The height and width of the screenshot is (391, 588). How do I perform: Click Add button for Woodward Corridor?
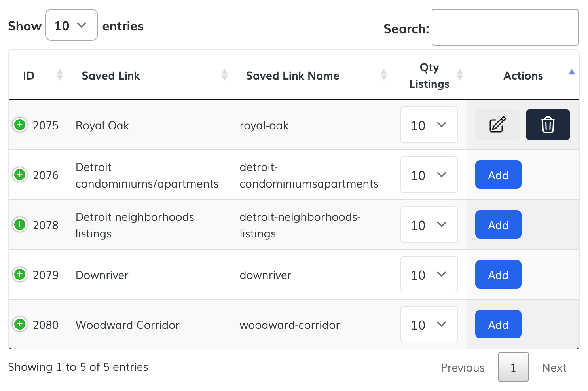(498, 325)
